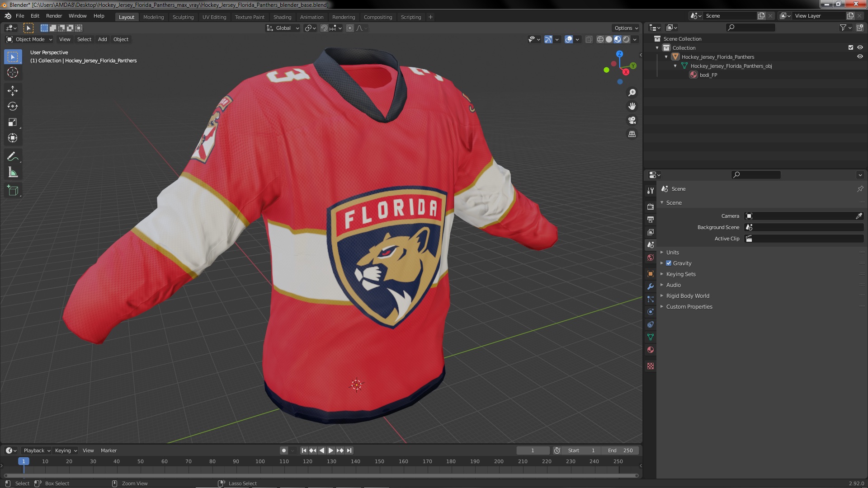
Task: Toggle X-Ray display in viewport header
Action: click(x=589, y=39)
